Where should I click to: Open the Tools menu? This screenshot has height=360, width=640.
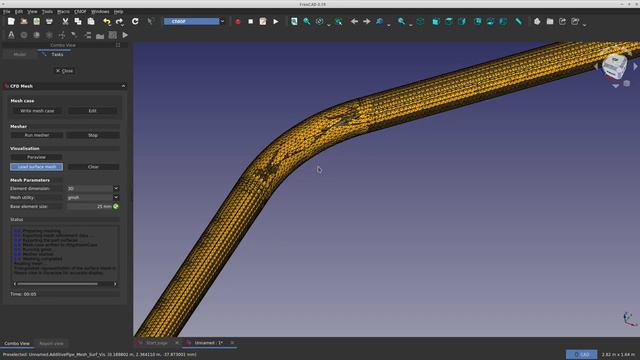point(47,11)
